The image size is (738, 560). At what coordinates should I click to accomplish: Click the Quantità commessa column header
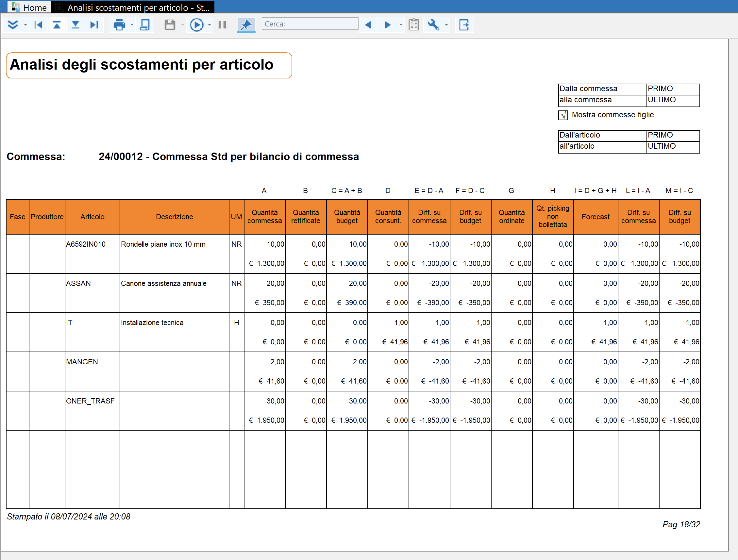[264, 217]
